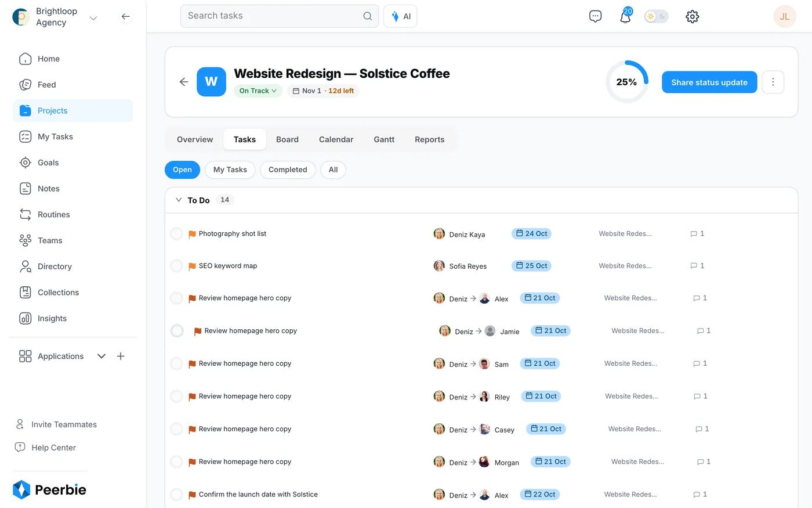This screenshot has height=508, width=812.
Task: Open the project three-dot menu
Action: [x=773, y=82]
